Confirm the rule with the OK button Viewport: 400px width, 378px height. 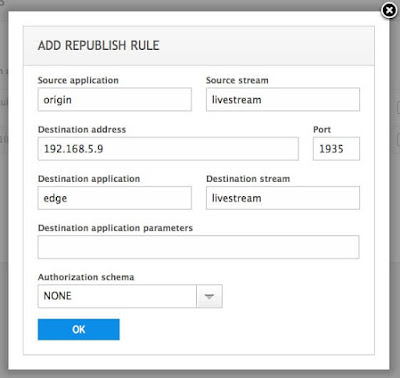(79, 329)
